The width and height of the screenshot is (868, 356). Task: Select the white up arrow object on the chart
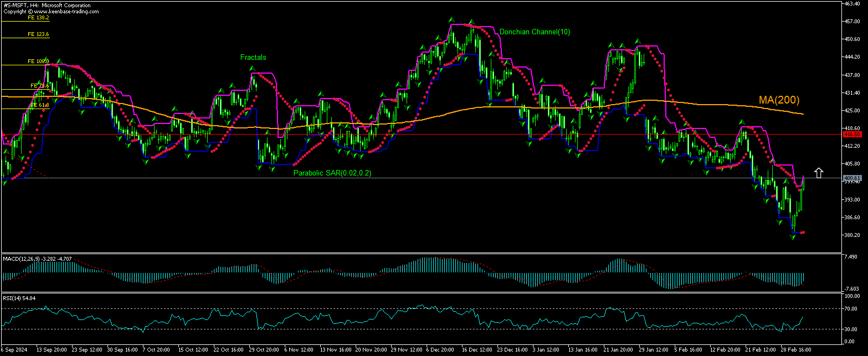click(x=819, y=172)
